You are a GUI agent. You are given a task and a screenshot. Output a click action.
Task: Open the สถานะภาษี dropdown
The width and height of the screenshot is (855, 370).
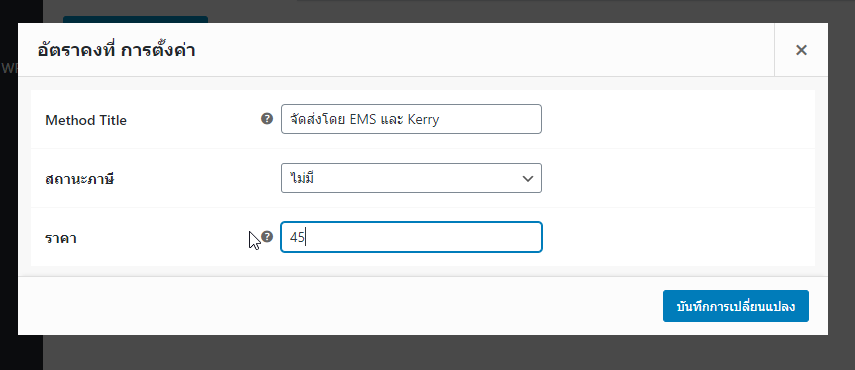(411, 178)
